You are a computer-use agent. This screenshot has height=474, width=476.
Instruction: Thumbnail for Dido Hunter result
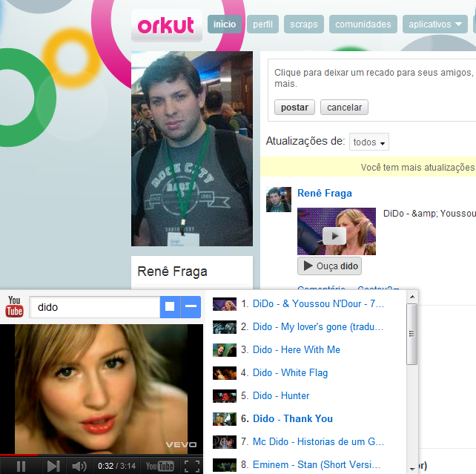pos(225,396)
